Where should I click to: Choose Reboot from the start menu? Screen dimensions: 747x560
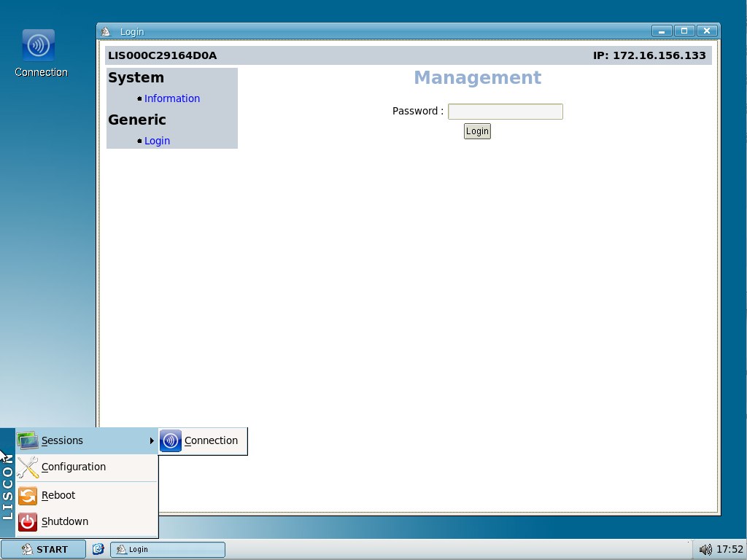(59, 495)
